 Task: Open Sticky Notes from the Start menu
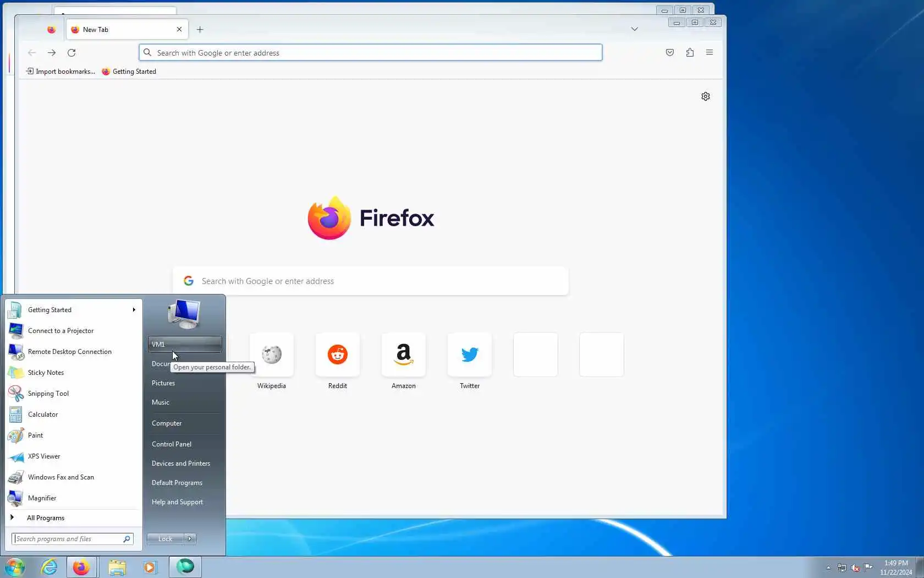pos(74,373)
